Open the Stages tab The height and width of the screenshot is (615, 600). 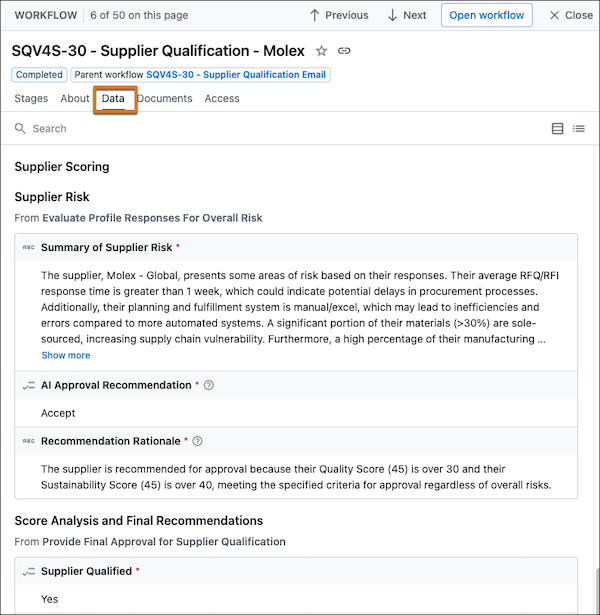pyautogui.click(x=31, y=98)
